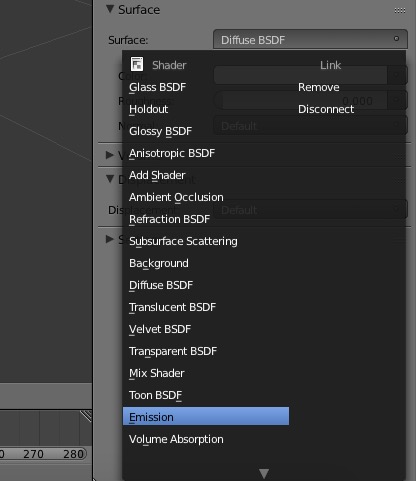Click Remove under Link column
Image resolution: width=416 pixels, height=481 pixels.
point(319,87)
